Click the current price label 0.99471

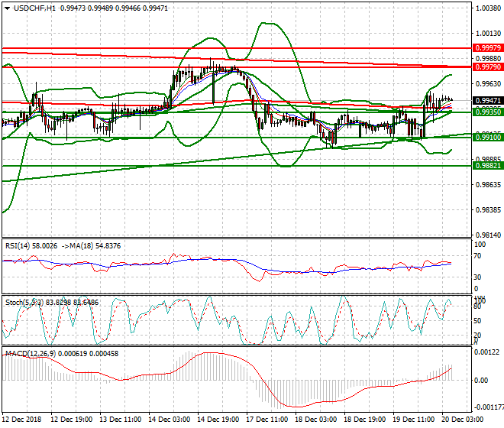(x=488, y=101)
